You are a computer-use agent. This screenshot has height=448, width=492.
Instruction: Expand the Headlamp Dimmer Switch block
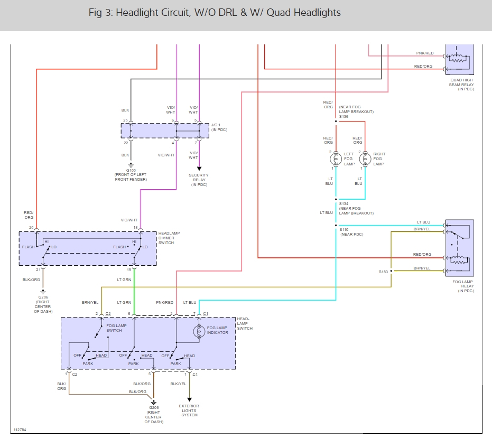pos(87,248)
